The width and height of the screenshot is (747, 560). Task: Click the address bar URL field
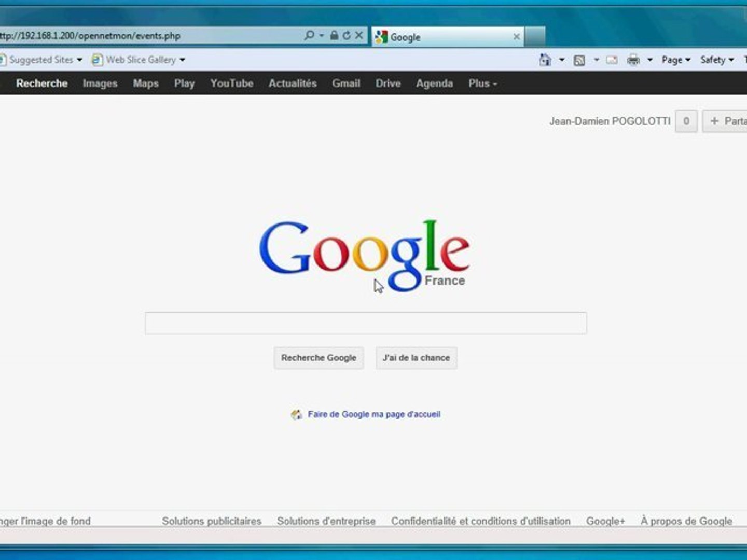pyautogui.click(x=150, y=36)
